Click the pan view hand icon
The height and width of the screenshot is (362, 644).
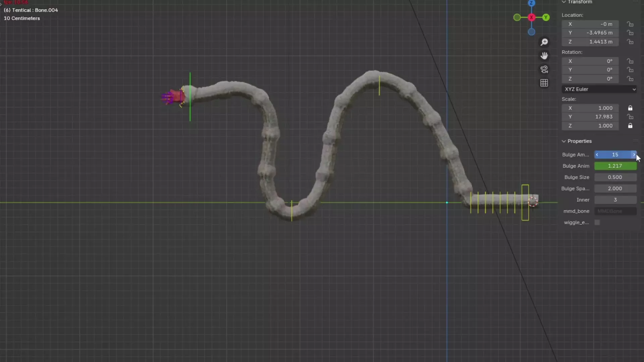[544, 56]
